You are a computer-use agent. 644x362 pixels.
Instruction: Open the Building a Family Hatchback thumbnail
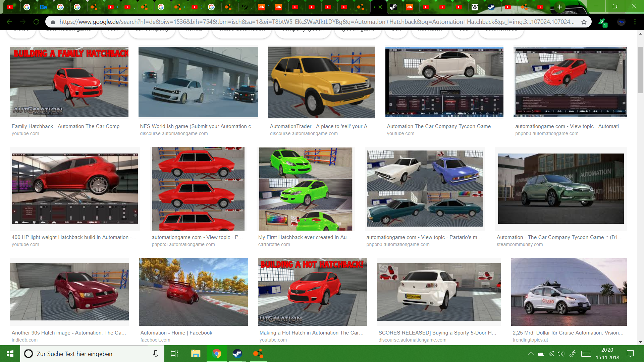tap(69, 82)
